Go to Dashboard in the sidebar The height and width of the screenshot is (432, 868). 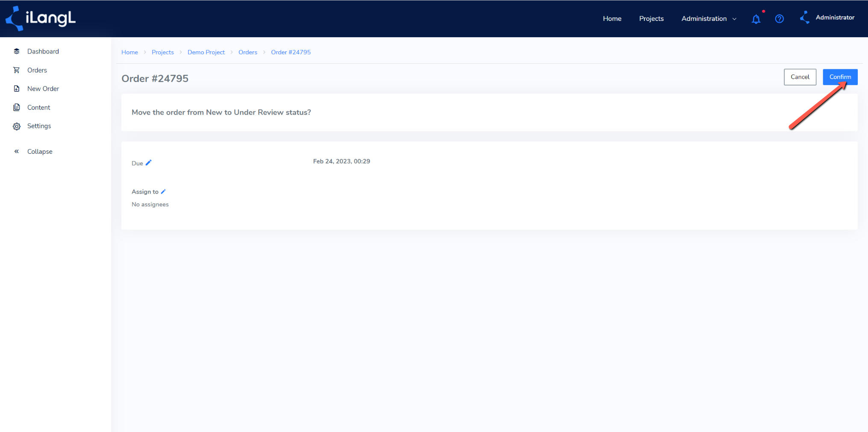(x=43, y=51)
